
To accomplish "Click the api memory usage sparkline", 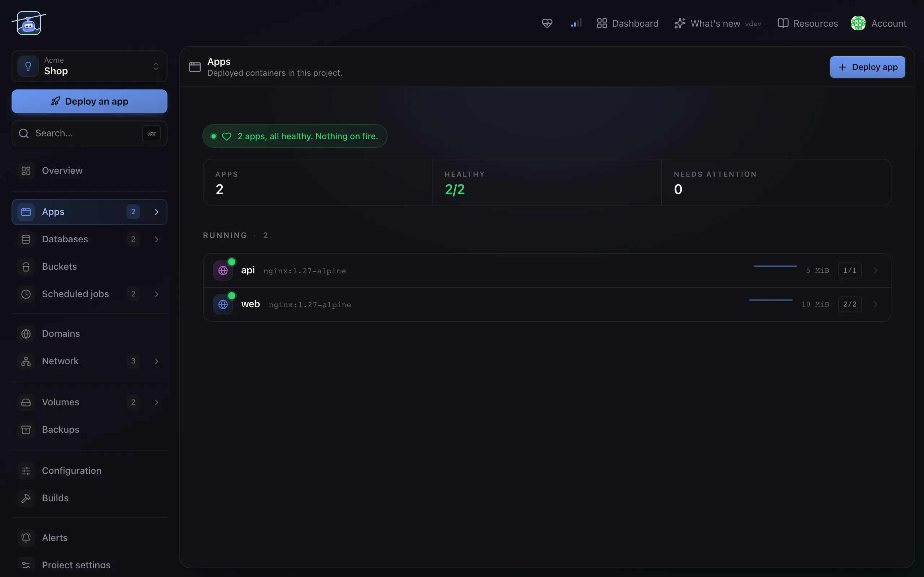I will click(x=775, y=267).
